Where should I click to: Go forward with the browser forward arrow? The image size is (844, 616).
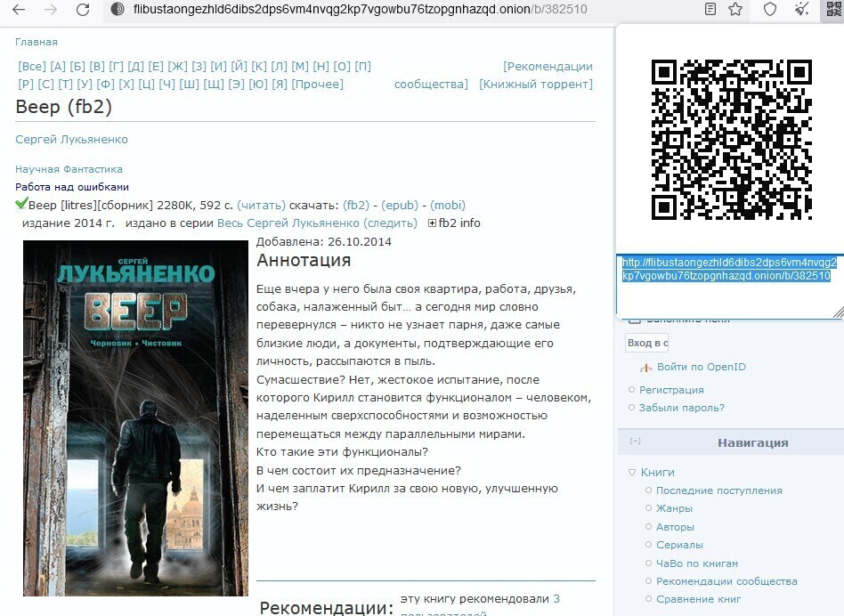[x=51, y=9]
